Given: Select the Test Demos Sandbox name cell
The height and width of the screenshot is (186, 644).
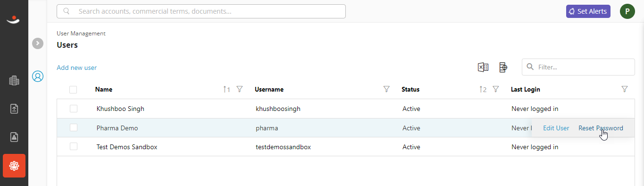Looking at the screenshot, I should tap(127, 147).
